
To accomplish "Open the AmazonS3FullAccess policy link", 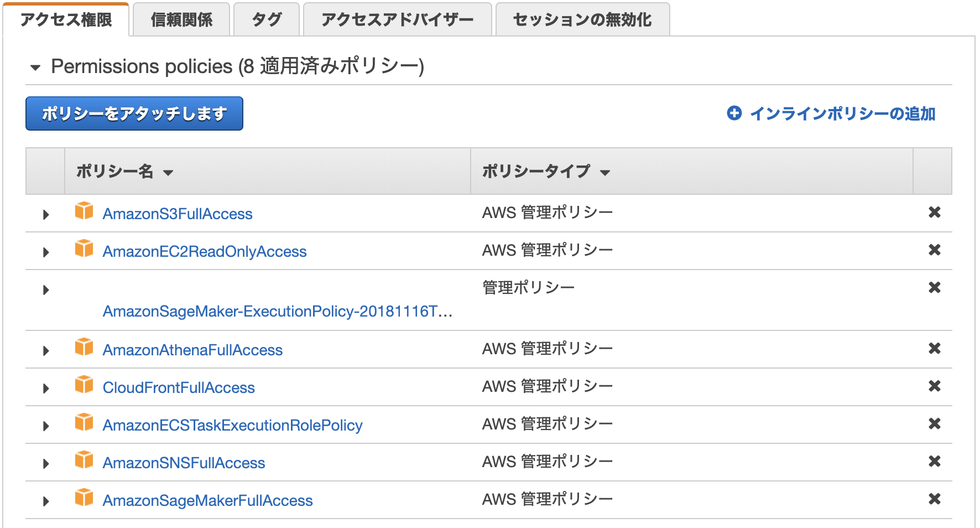I will pyautogui.click(x=178, y=214).
